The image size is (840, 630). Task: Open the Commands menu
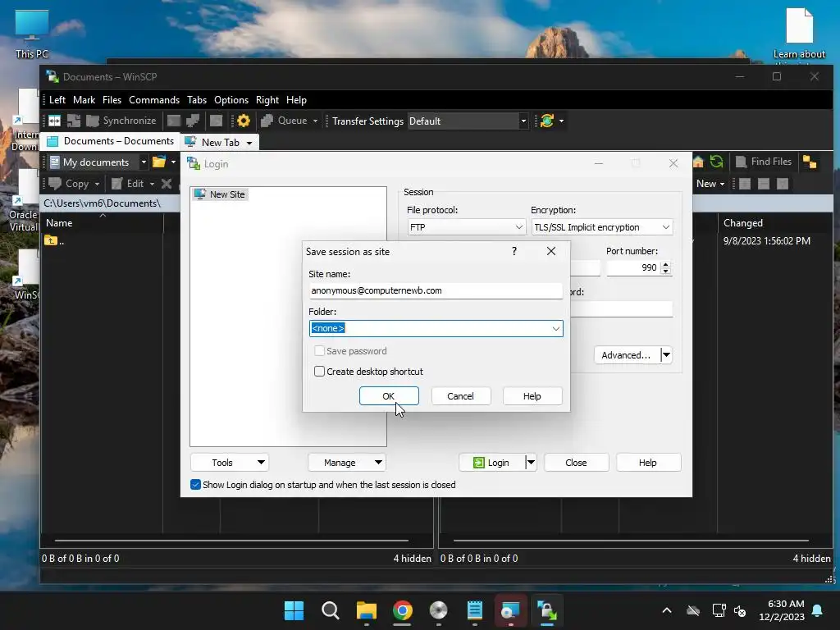(154, 100)
